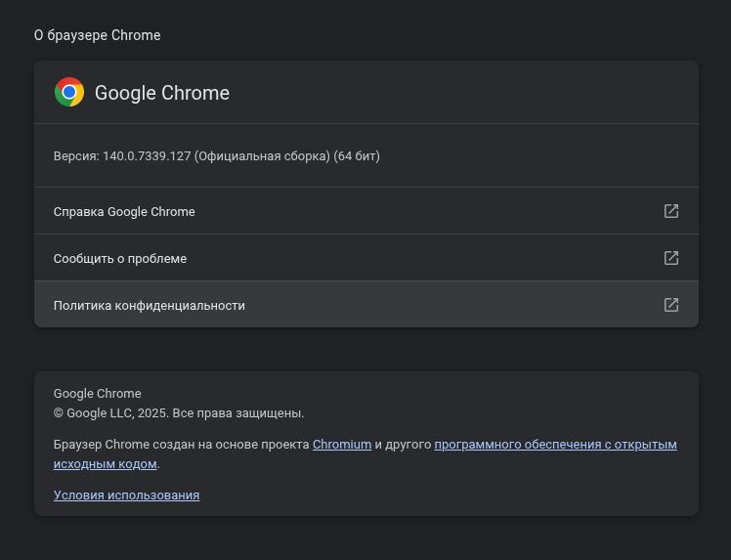Click the исходным кодом link text

click(x=105, y=464)
